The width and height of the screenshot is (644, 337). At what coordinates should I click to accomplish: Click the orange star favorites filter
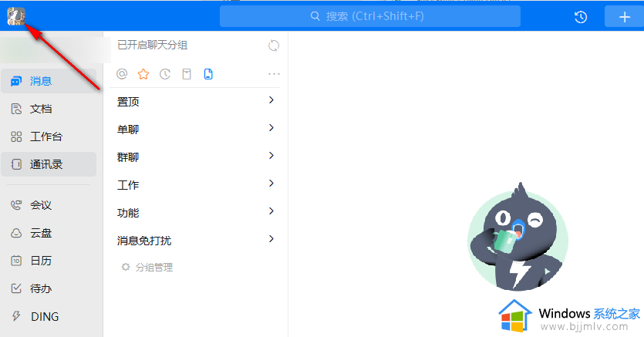click(x=143, y=74)
